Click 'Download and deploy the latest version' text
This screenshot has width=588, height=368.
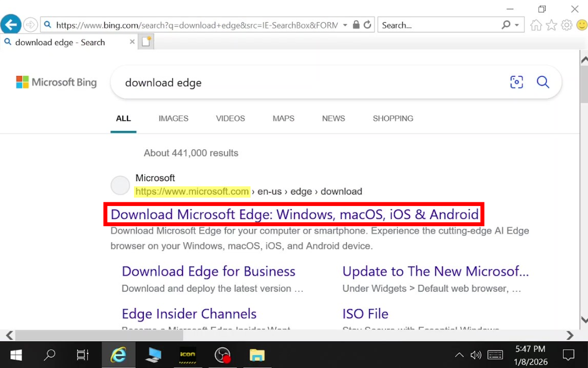[x=212, y=289]
